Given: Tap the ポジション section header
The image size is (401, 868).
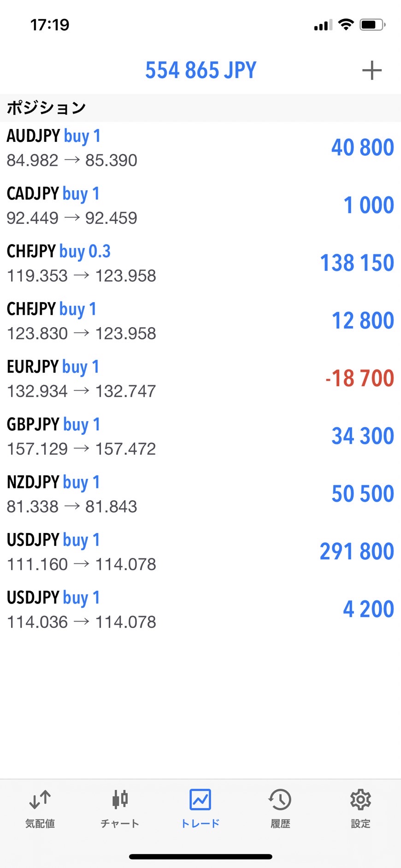Looking at the screenshot, I should [46, 108].
